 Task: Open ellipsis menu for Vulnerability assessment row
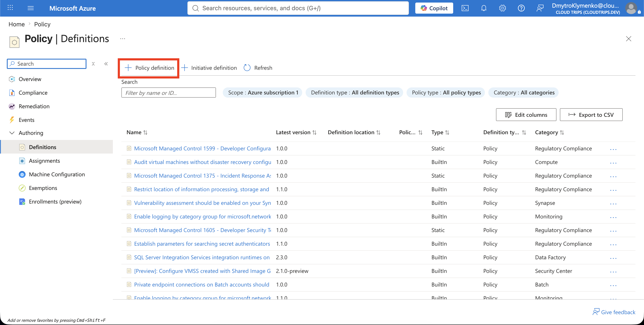pyautogui.click(x=613, y=204)
